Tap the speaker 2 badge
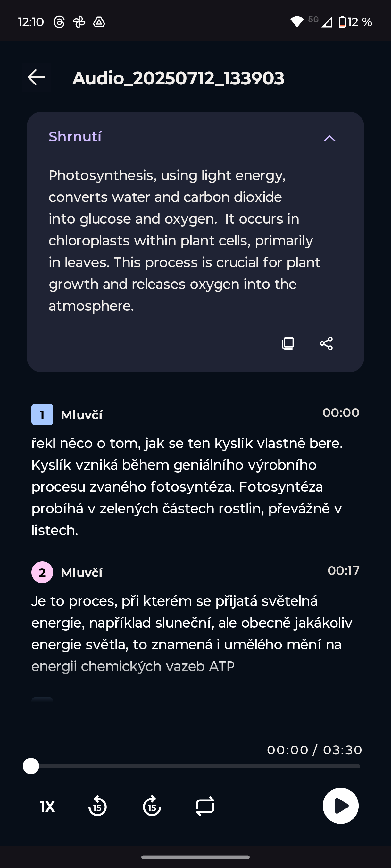 pyautogui.click(x=42, y=572)
